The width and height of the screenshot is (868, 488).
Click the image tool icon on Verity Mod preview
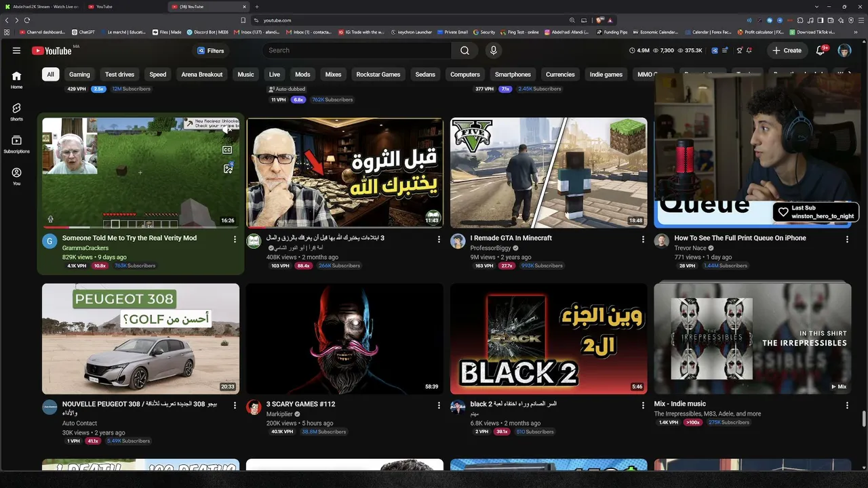228,169
